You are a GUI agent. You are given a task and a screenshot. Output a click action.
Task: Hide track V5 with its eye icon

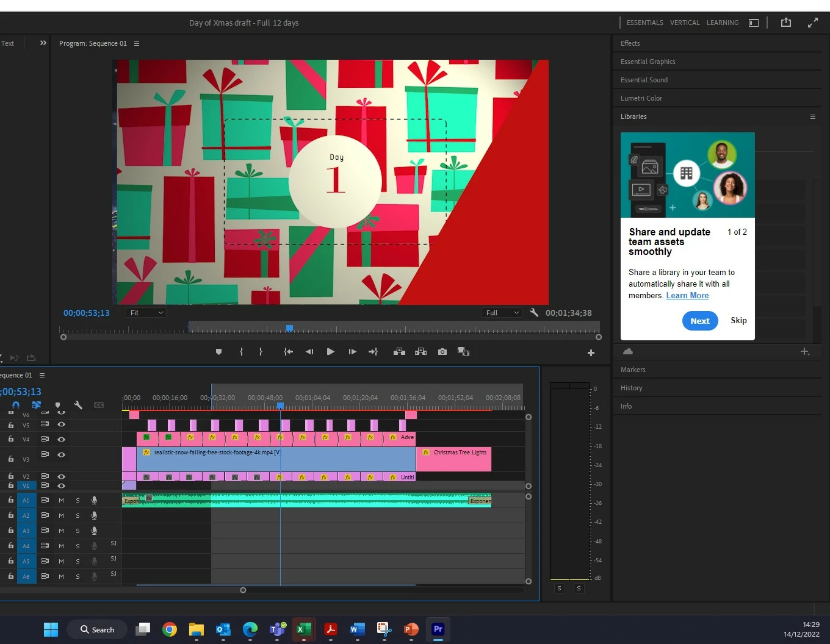click(x=61, y=424)
